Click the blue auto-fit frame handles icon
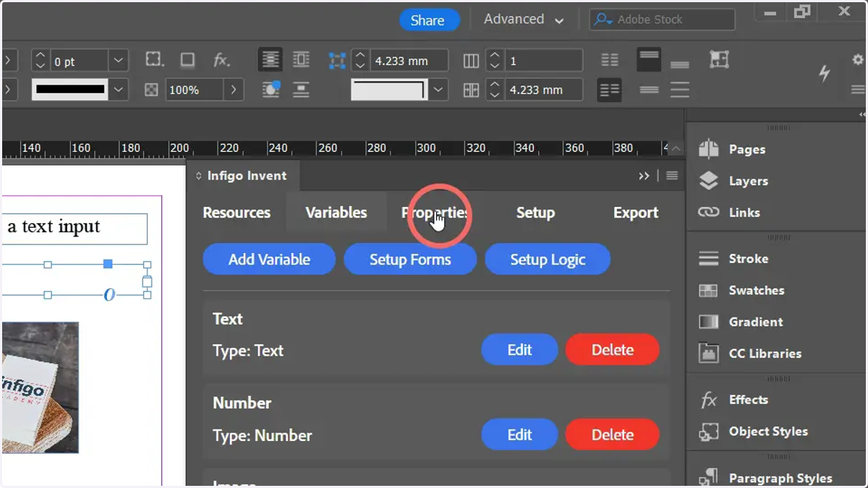Image resolution: width=868 pixels, height=488 pixels. click(337, 61)
